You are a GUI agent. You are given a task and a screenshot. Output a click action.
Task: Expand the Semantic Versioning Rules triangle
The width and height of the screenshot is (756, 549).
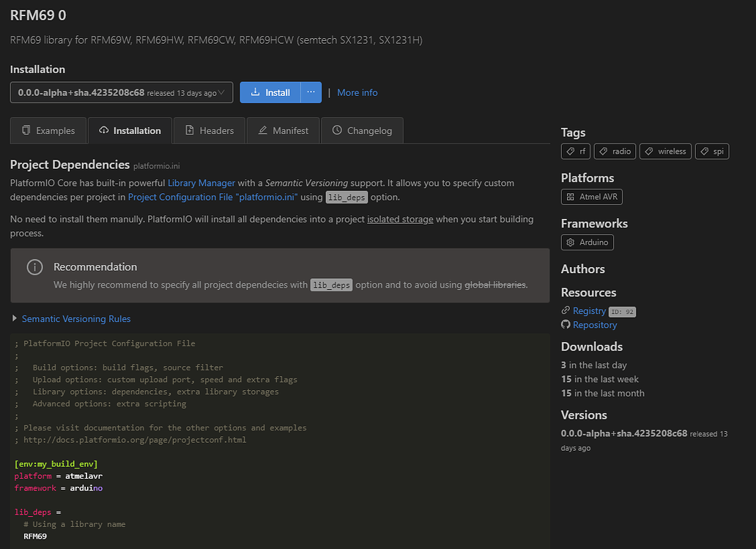click(15, 318)
